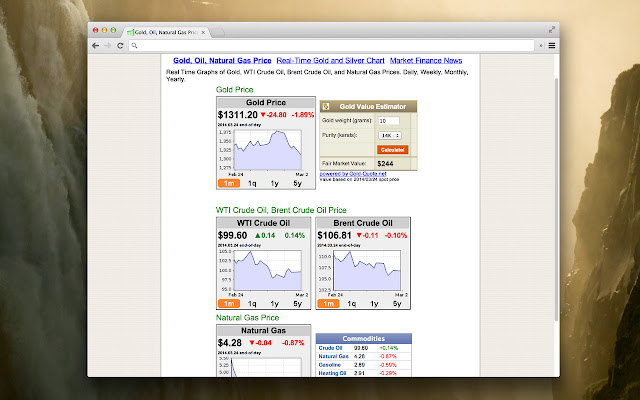The image size is (640, 400).
Task: Click the WTI Crude Oil chart graph
Action: click(267, 270)
